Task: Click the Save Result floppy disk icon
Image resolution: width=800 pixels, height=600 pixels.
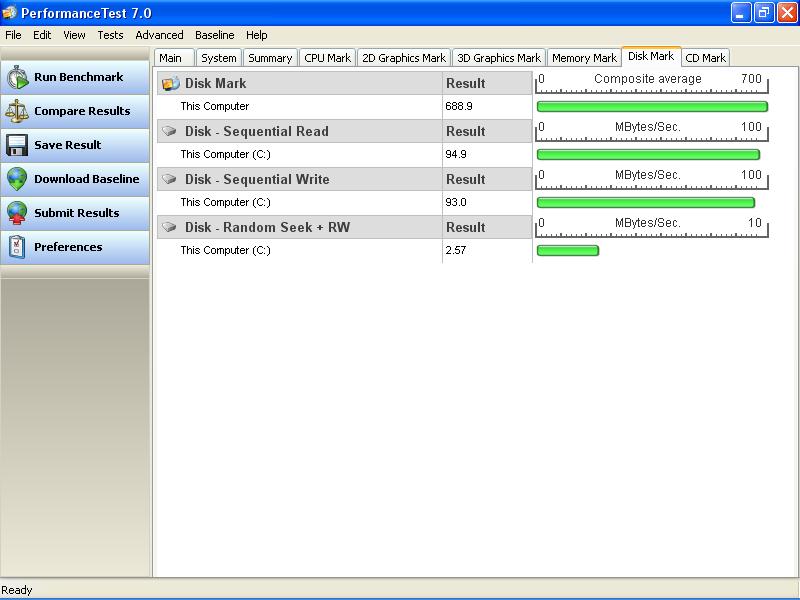Action: point(17,146)
